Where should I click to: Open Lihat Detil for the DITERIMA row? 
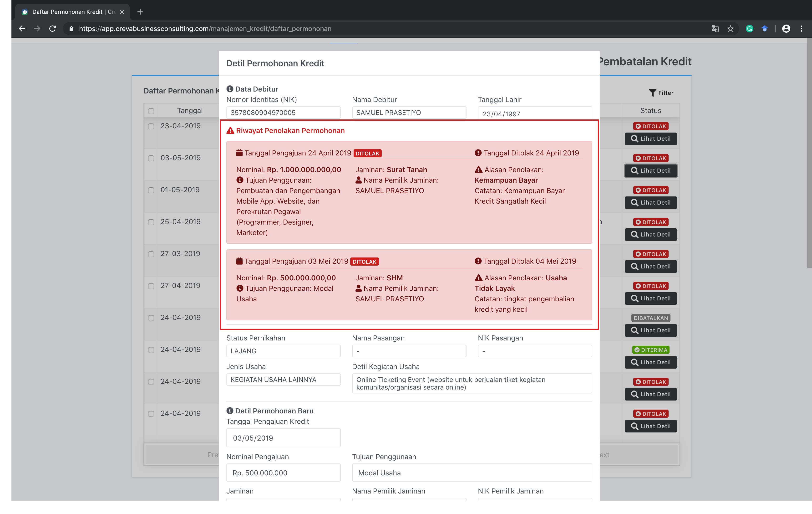(x=650, y=362)
